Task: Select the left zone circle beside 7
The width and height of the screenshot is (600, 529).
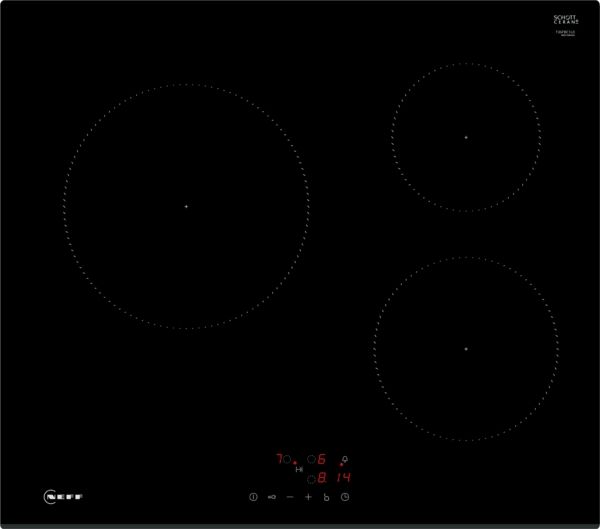Action: (x=286, y=459)
